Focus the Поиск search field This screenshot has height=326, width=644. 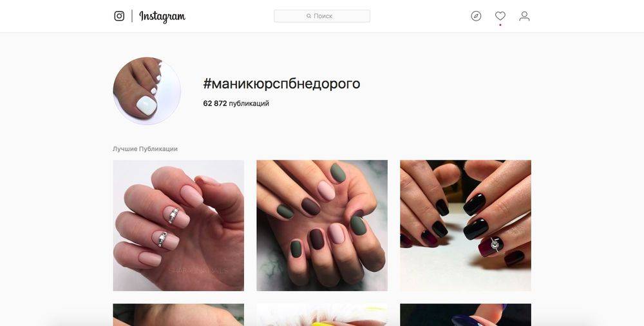(x=322, y=16)
